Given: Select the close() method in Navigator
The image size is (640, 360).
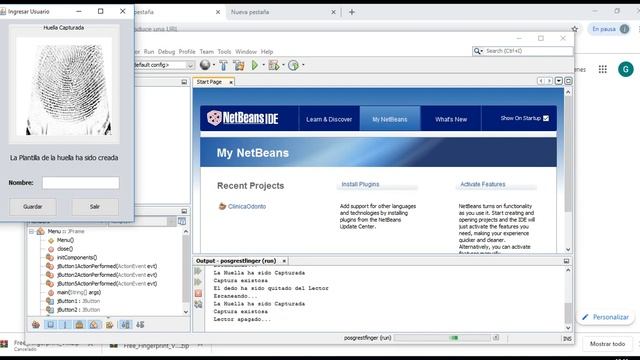Looking at the screenshot, I should tap(65, 249).
